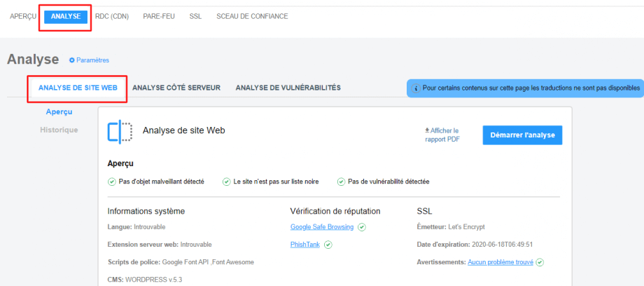Switch to the RDC (CDN) tab
644x286 pixels.
click(x=112, y=16)
